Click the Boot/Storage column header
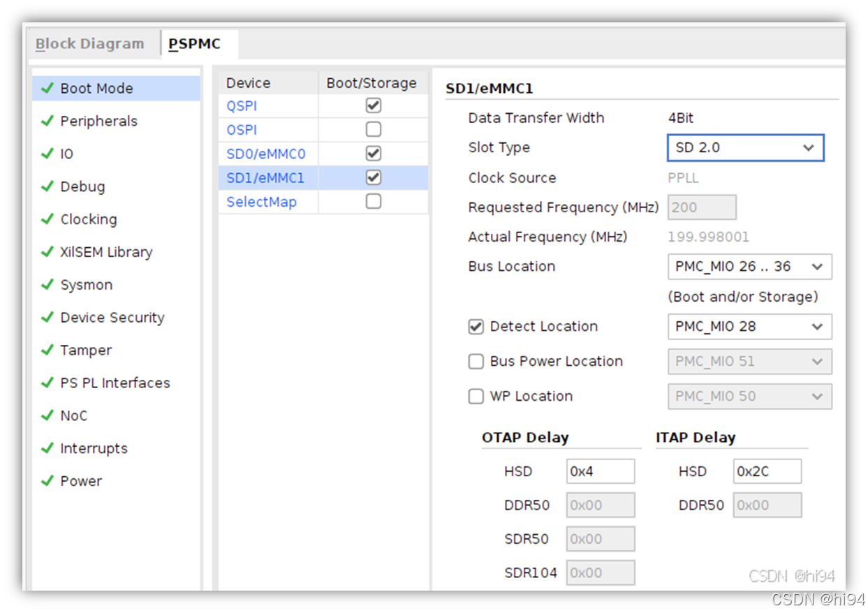The height and width of the screenshot is (613, 868). click(x=373, y=83)
